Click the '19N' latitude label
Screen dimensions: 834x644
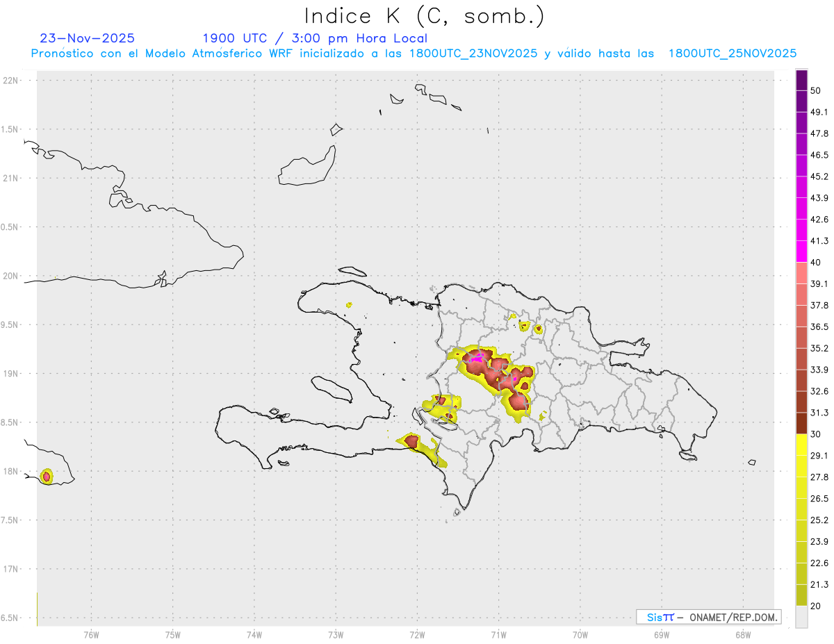(x=12, y=374)
